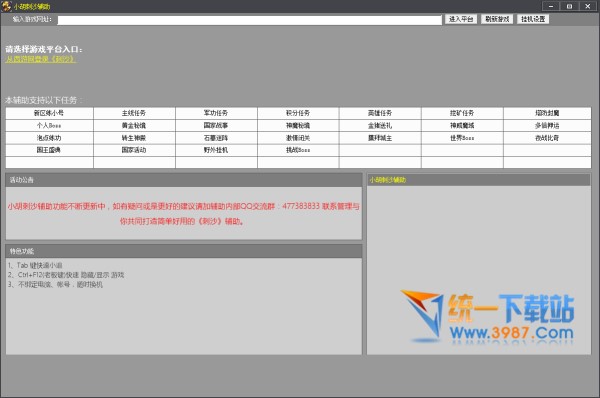
Task: Select the 积分任务 table cell
Action: point(298,113)
